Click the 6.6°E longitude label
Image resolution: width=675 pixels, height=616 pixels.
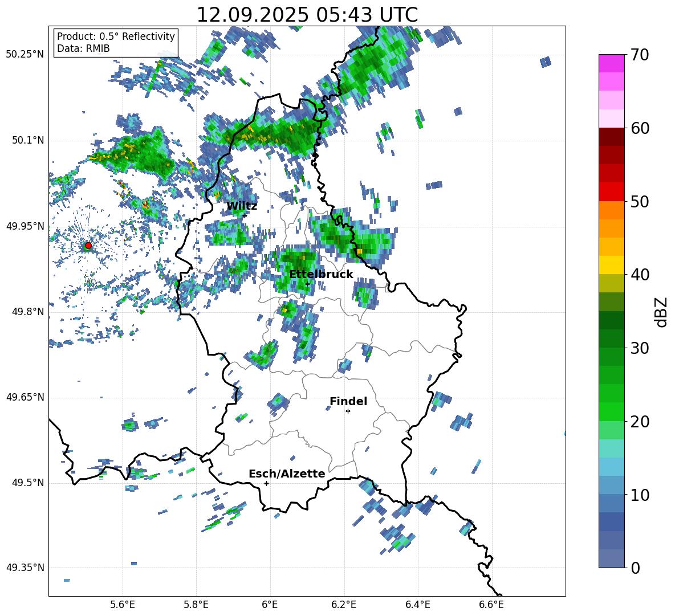point(491,605)
